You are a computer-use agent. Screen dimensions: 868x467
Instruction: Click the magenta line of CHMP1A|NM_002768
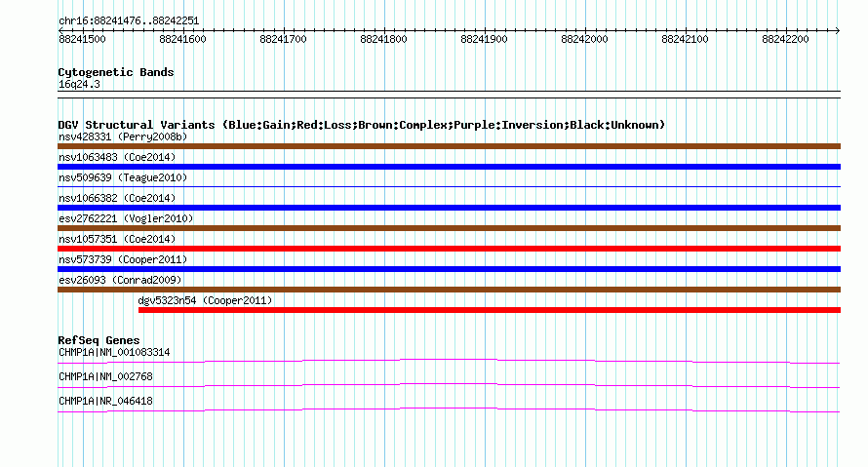click(x=449, y=386)
